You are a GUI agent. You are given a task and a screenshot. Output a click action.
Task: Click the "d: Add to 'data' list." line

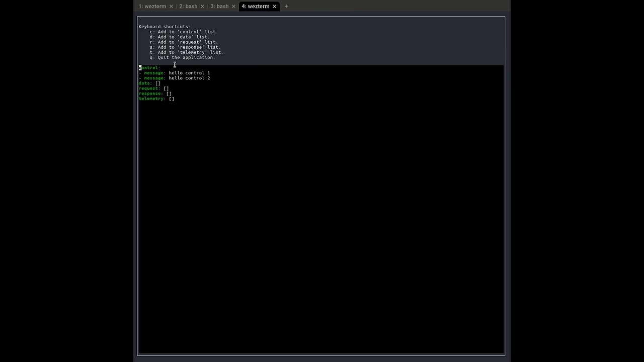[180, 37]
